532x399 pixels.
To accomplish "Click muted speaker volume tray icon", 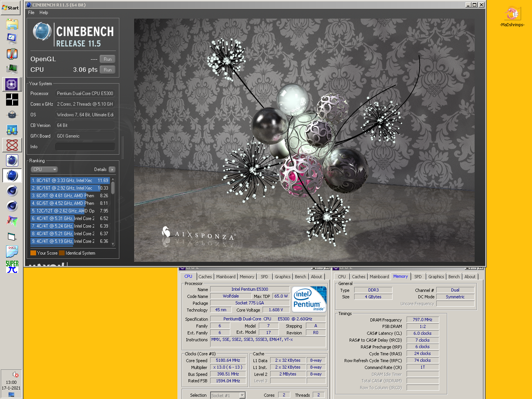I will point(15,375).
